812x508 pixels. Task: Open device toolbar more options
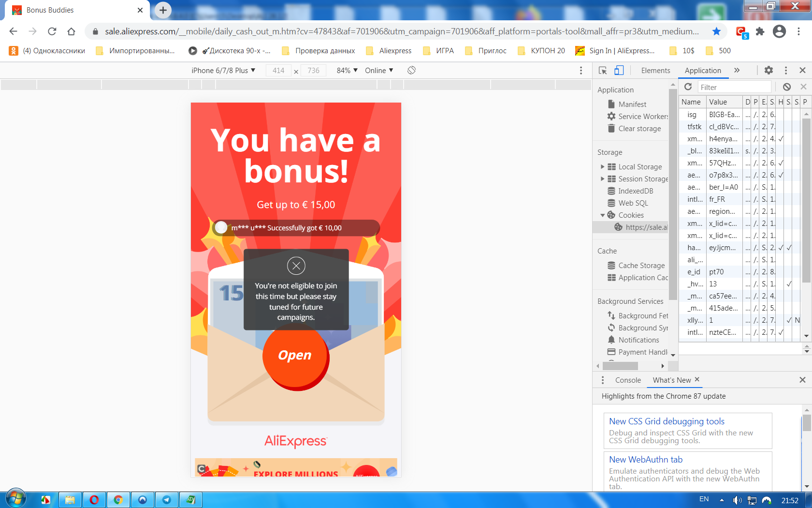(x=580, y=71)
